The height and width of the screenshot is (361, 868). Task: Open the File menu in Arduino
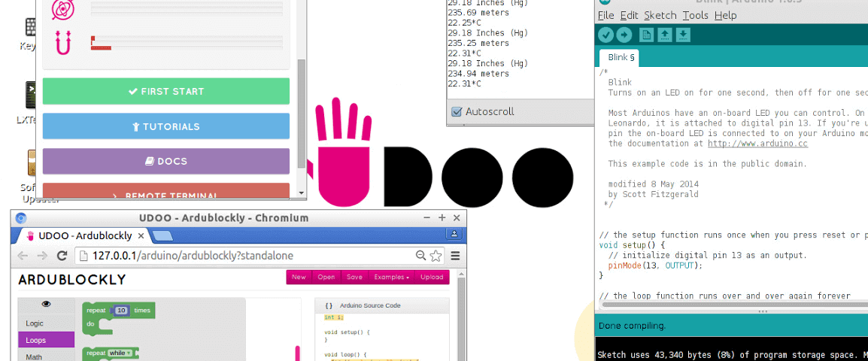(x=605, y=15)
